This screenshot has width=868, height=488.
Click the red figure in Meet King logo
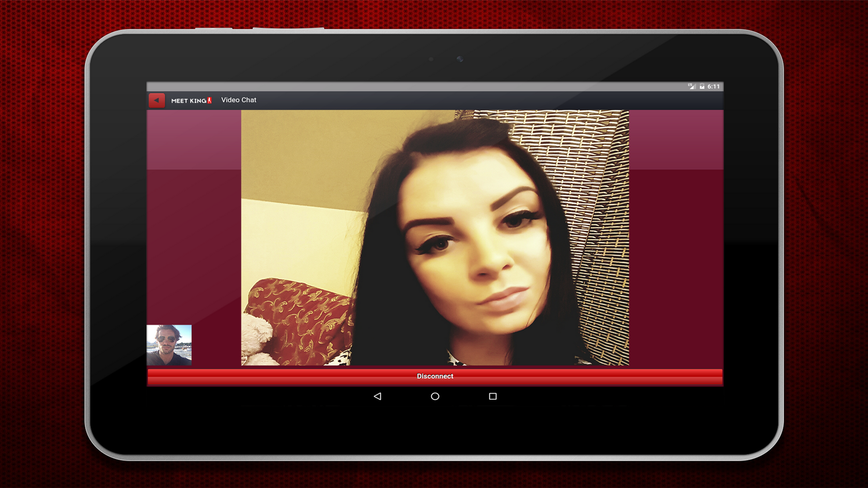pos(209,100)
